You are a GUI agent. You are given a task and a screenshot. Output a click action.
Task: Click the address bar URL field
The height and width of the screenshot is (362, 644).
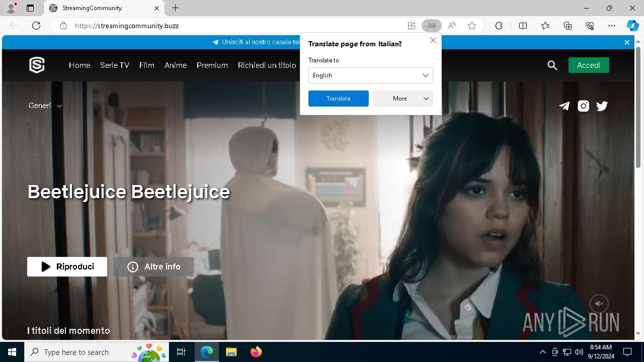coord(236,26)
